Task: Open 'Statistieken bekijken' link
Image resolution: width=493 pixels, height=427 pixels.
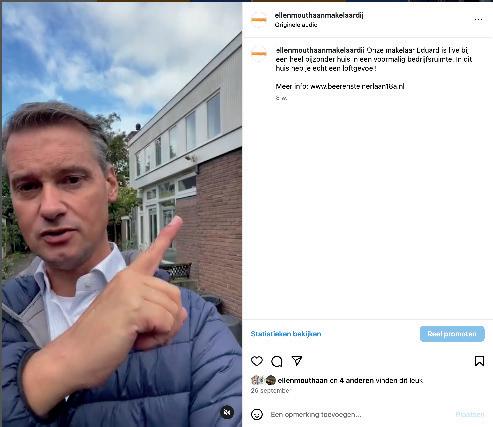Action: pyautogui.click(x=286, y=334)
